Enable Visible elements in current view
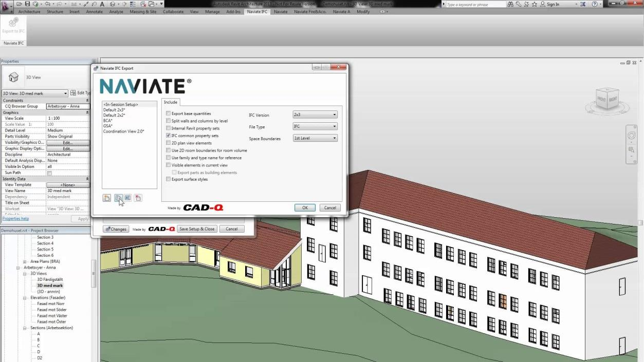 pyautogui.click(x=168, y=165)
